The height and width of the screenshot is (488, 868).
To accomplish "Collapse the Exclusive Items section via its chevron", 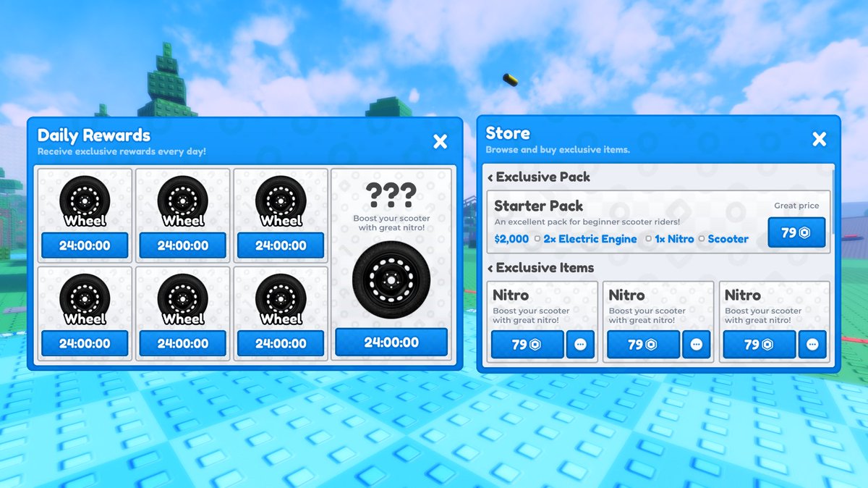I will tap(491, 268).
